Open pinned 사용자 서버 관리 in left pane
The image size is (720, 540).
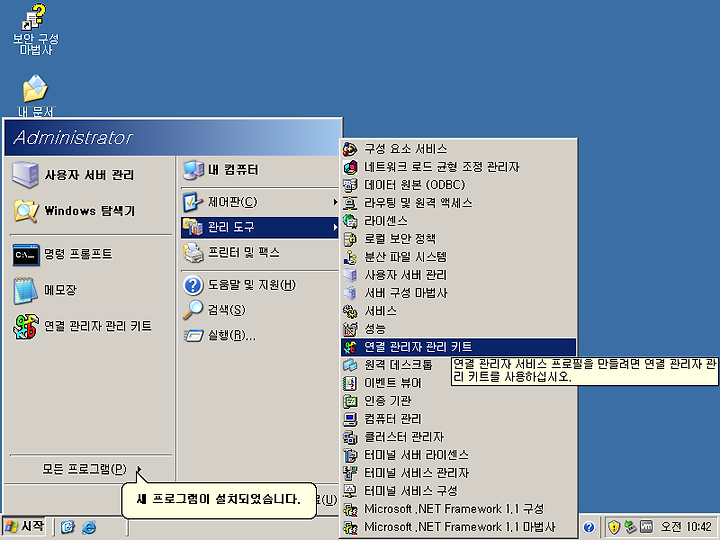point(91,175)
